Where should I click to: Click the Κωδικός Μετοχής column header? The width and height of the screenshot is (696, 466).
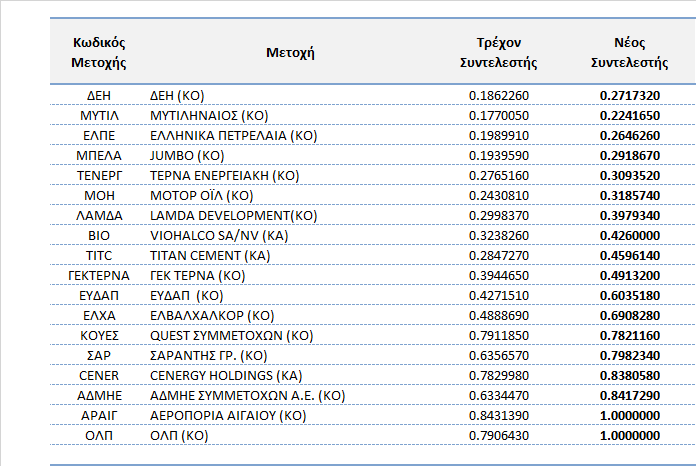[98, 52]
